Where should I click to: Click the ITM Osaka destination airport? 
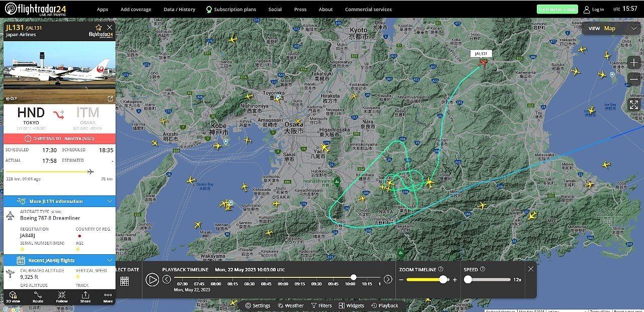88,118
